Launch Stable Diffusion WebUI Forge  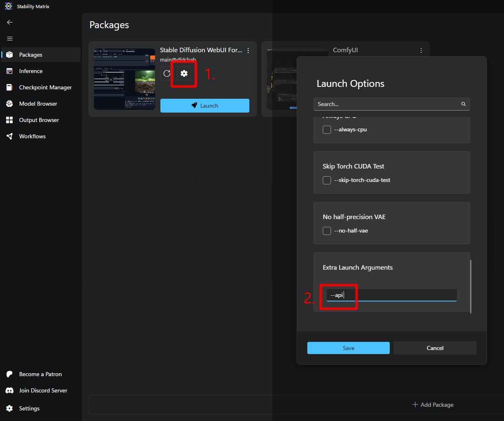coord(204,106)
